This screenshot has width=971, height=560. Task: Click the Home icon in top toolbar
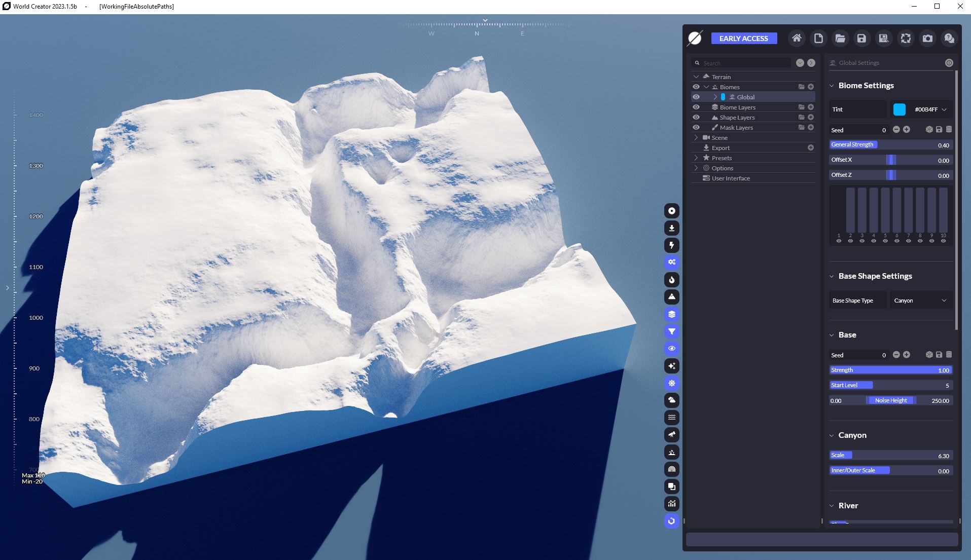coord(797,38)
